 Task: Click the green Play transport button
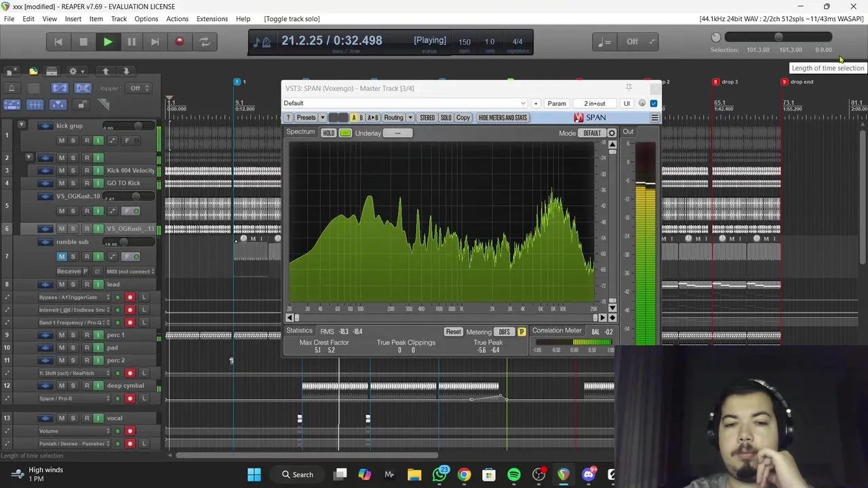[107, 42]
